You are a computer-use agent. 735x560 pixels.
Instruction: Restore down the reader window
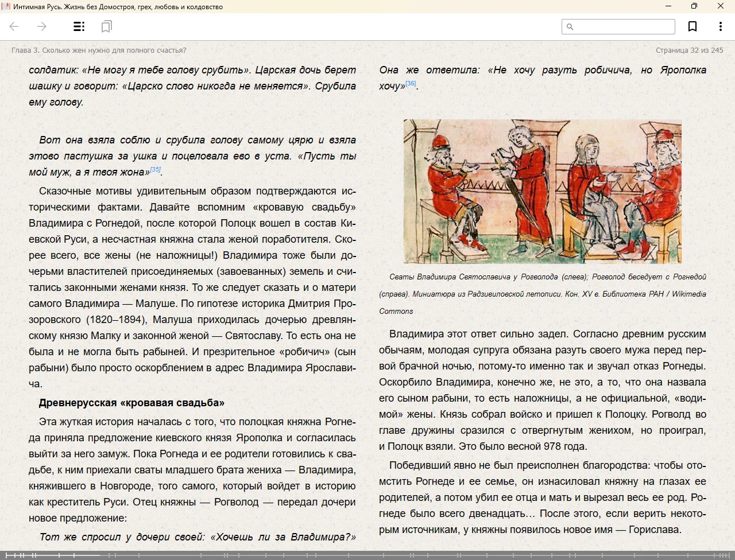[x=694, y=6]
